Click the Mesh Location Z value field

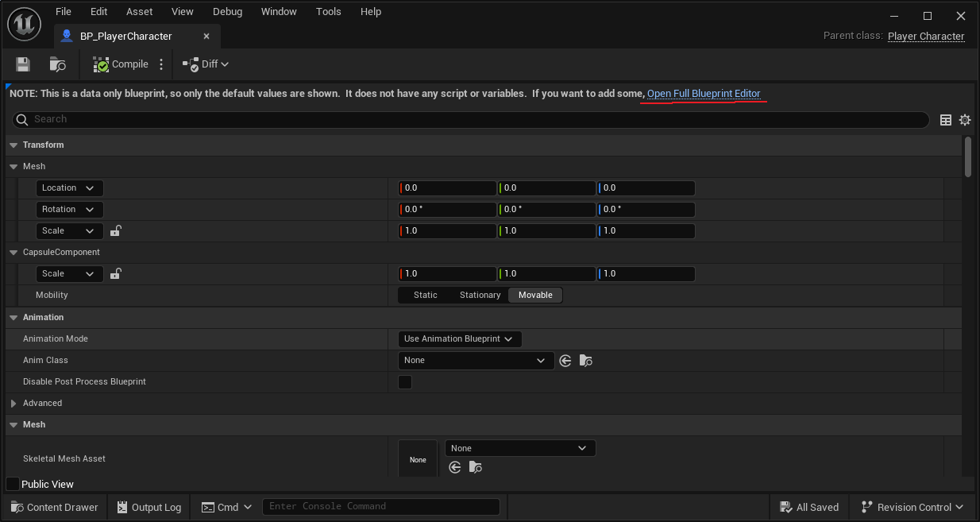646,188
